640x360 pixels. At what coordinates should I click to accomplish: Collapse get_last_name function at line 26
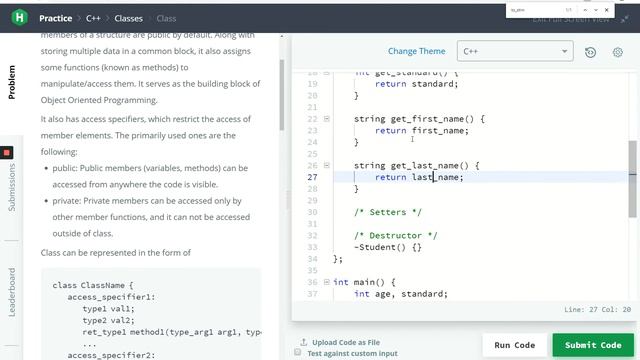pos(327,165)
